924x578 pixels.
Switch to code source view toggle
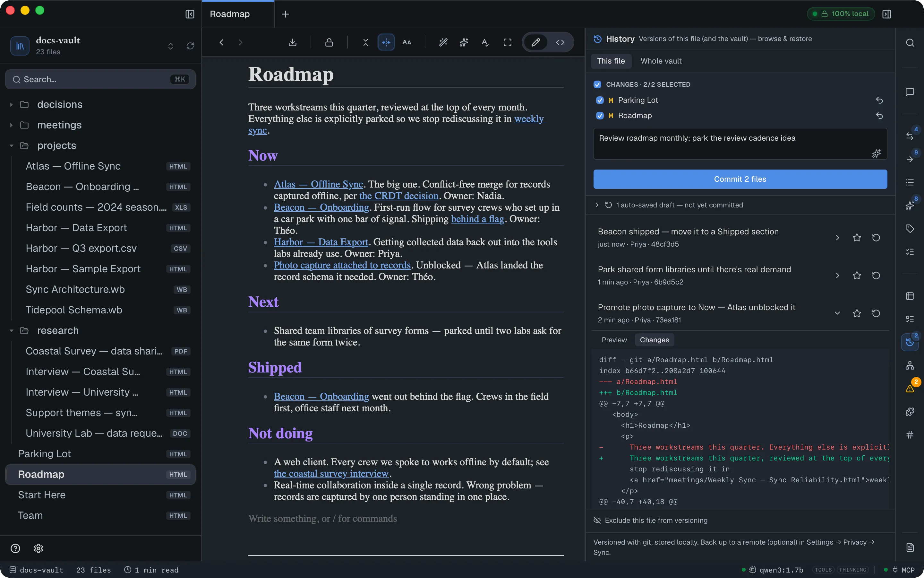coord(560,42)
